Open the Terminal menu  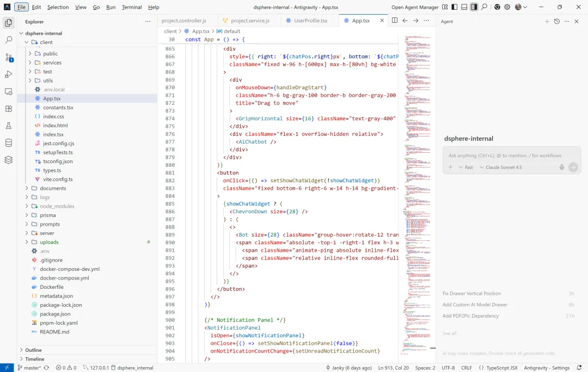[132, 7]
